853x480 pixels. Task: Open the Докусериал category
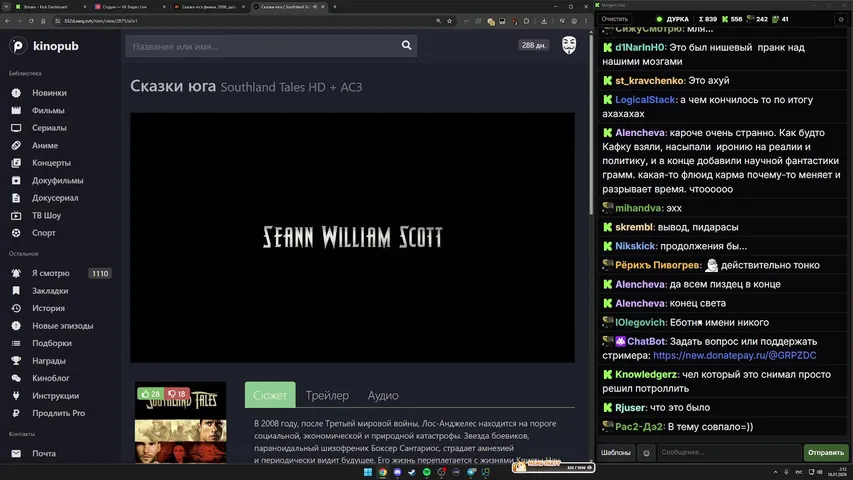[x=55, y=198]
